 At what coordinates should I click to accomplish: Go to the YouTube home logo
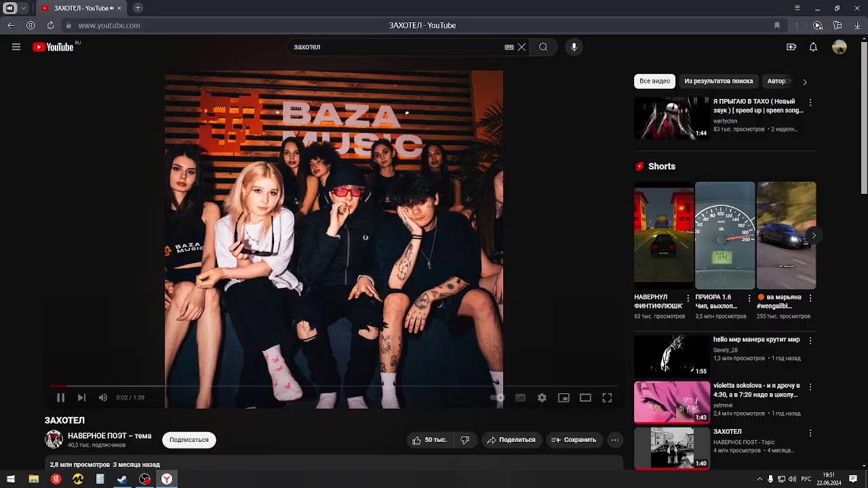[x=53, y=47]
